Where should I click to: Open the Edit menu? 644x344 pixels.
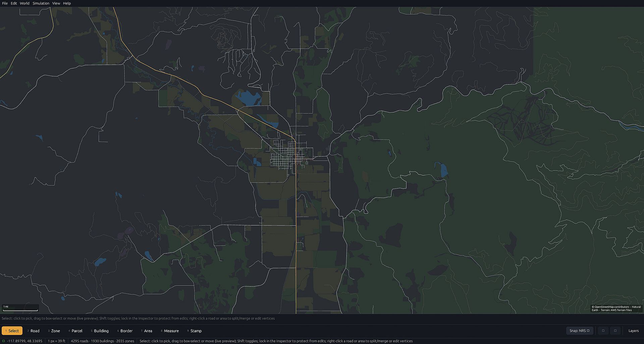click(x=14, y=3)
